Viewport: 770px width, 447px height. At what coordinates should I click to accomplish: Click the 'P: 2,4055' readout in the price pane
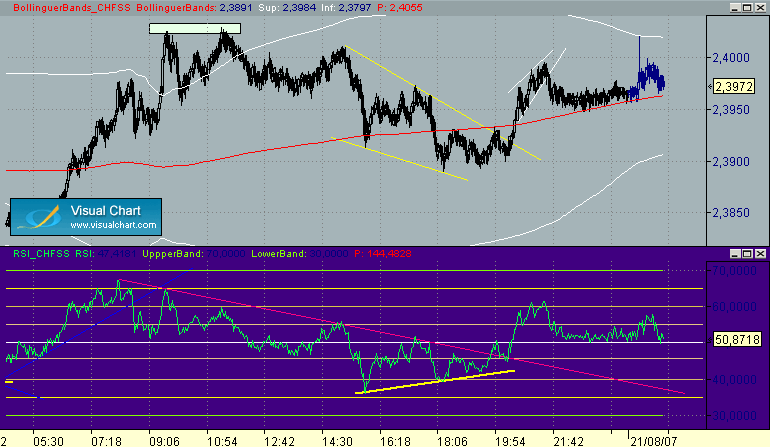point(400,8)
